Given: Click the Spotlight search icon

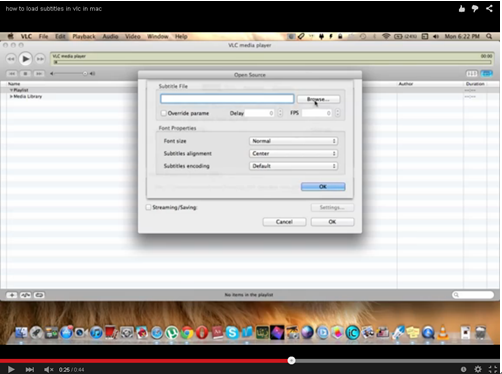Looking at the screenshot, I should [489, 36].
